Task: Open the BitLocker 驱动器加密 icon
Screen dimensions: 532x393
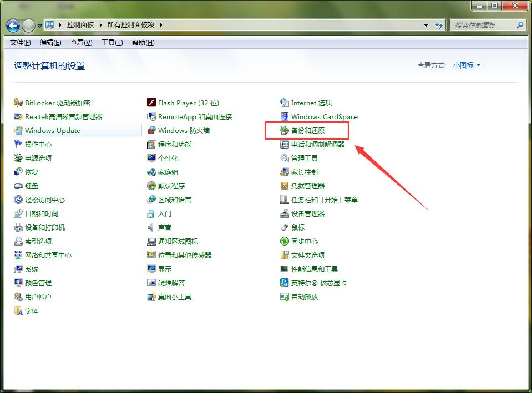Action: [18, 103]
